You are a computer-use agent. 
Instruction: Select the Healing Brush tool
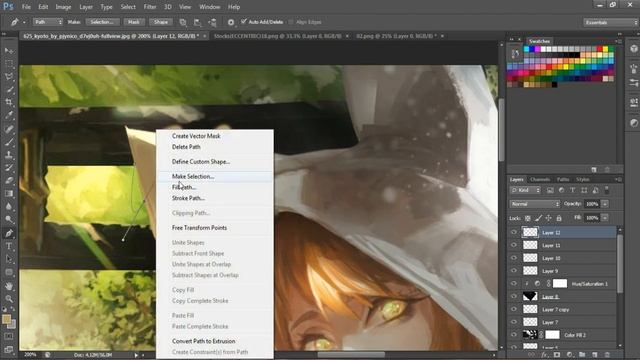pyautogui.click(x=9, y=129)
